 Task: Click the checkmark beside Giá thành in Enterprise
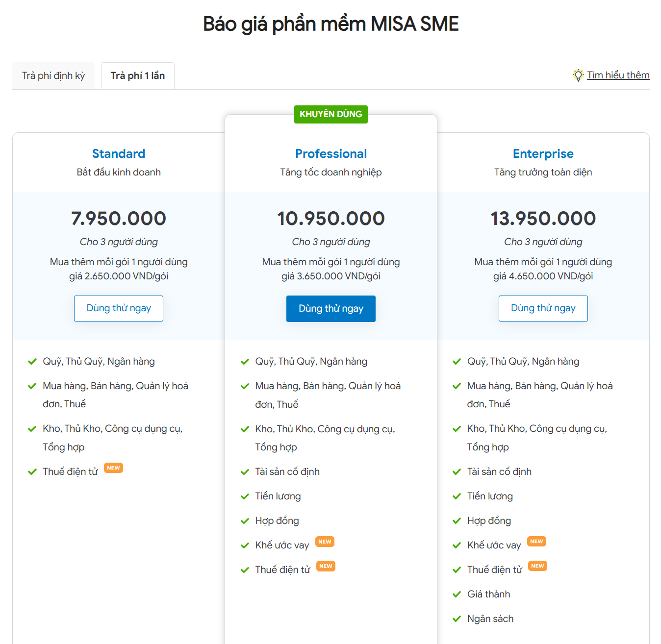(x=457, y=594)
